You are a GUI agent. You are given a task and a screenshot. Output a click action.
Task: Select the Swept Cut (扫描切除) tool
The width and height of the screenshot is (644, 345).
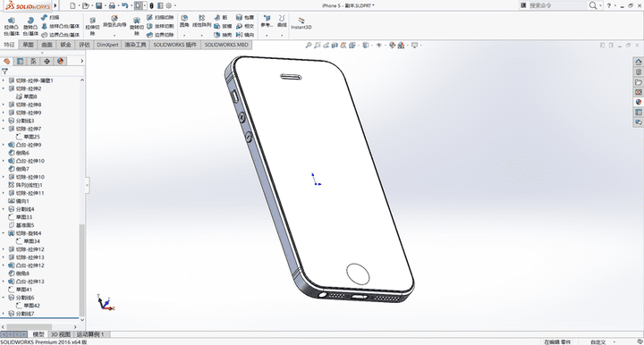[160, 18]
